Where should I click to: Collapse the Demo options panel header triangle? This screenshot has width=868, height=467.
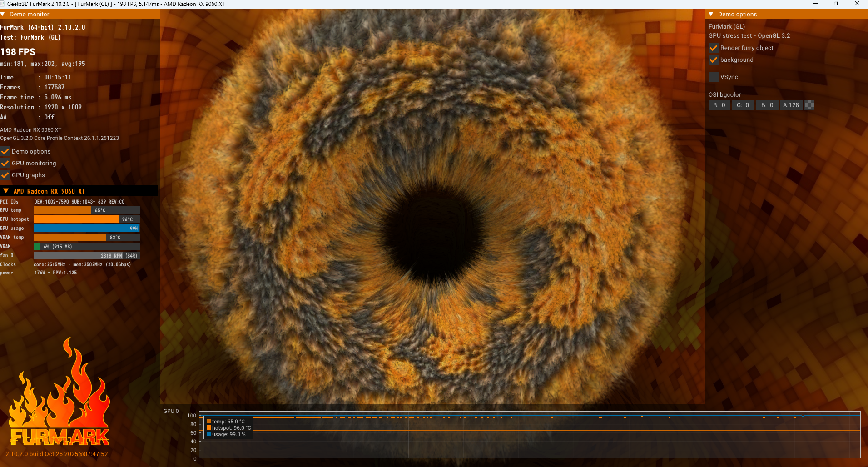click(711, 14)
